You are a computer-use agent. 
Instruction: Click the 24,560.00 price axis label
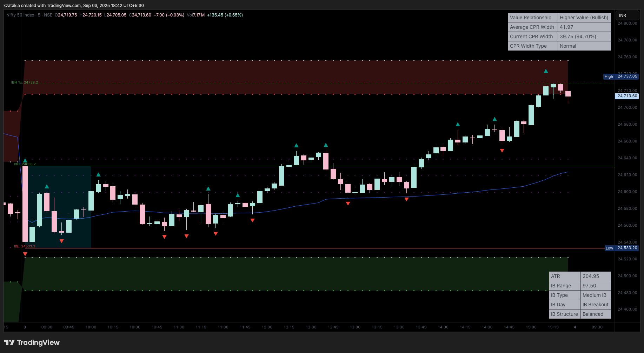627,225
